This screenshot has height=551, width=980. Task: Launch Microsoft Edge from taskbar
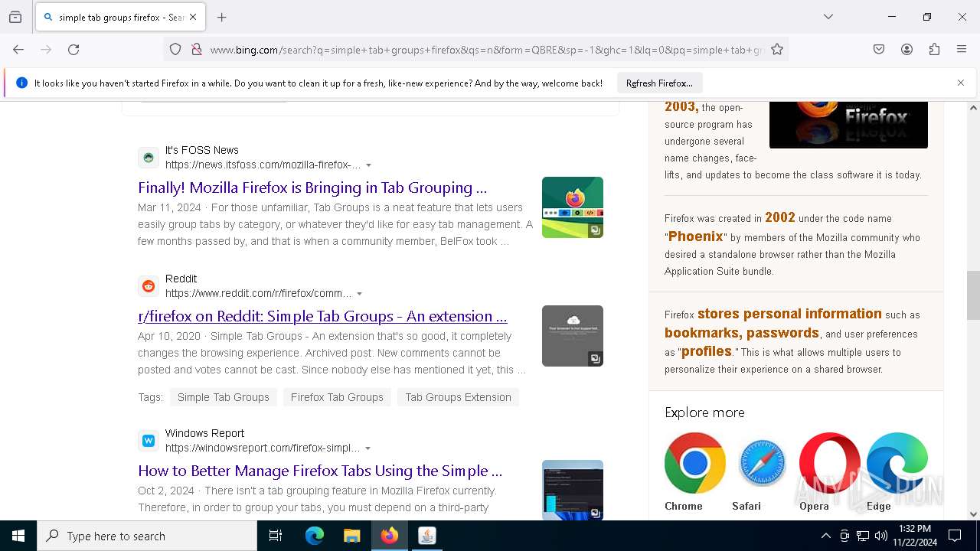click(315, 536)
